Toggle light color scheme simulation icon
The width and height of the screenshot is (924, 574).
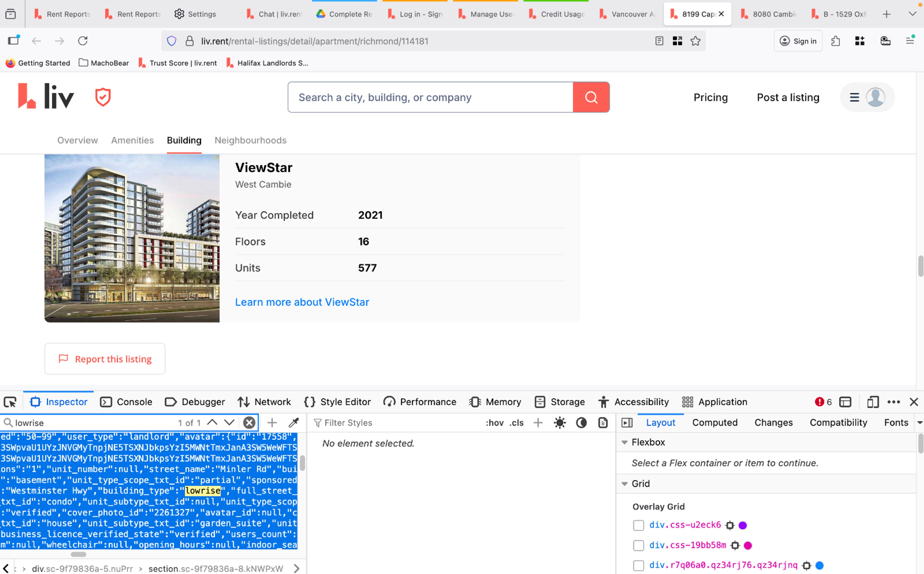[x=560, y=423]
